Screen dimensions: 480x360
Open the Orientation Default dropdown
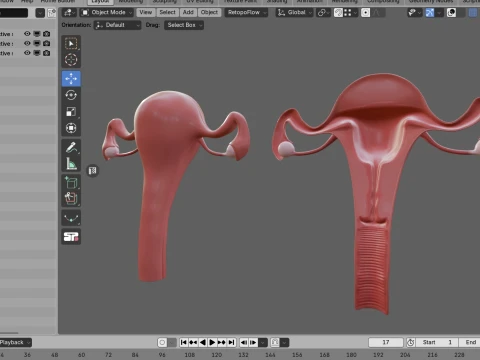tap(118, 25)
